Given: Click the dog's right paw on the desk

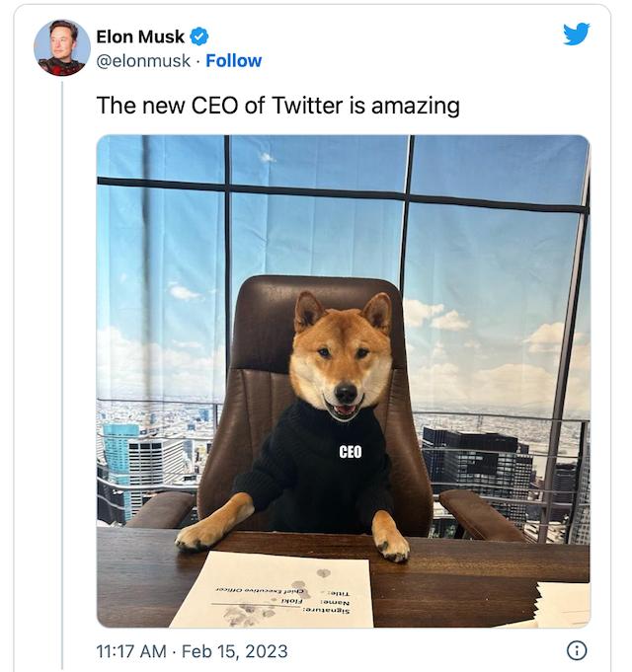Looking at the screenshot, I should (x=392, y=543).
